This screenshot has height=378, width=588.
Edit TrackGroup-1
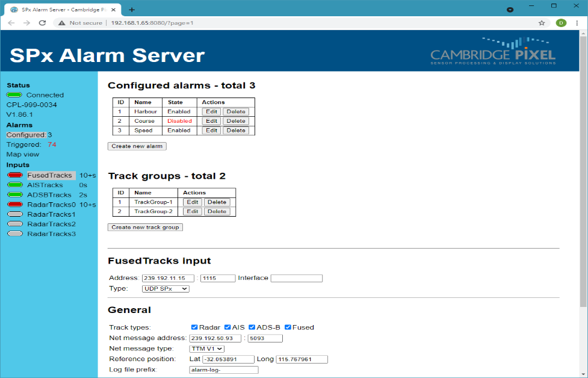(x=193, y=202)
